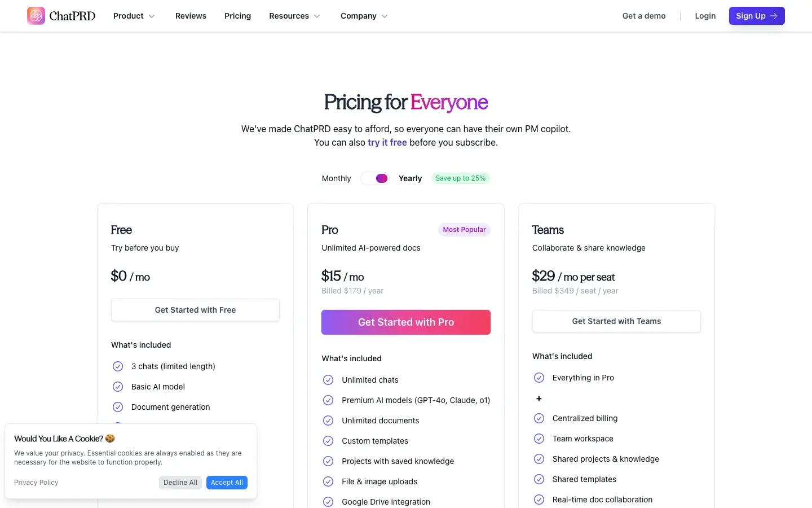Select the Monthly billing option label
Screen dimensions: 812x508
(336, 178)
